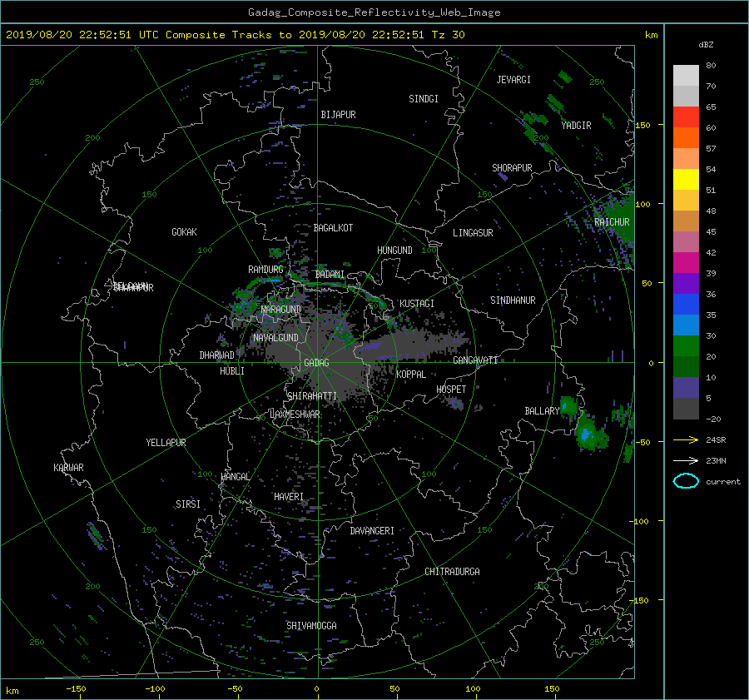Click the CHITRADURGA label
The width and height of the screenshot is (749, 700).
point(452,572)
